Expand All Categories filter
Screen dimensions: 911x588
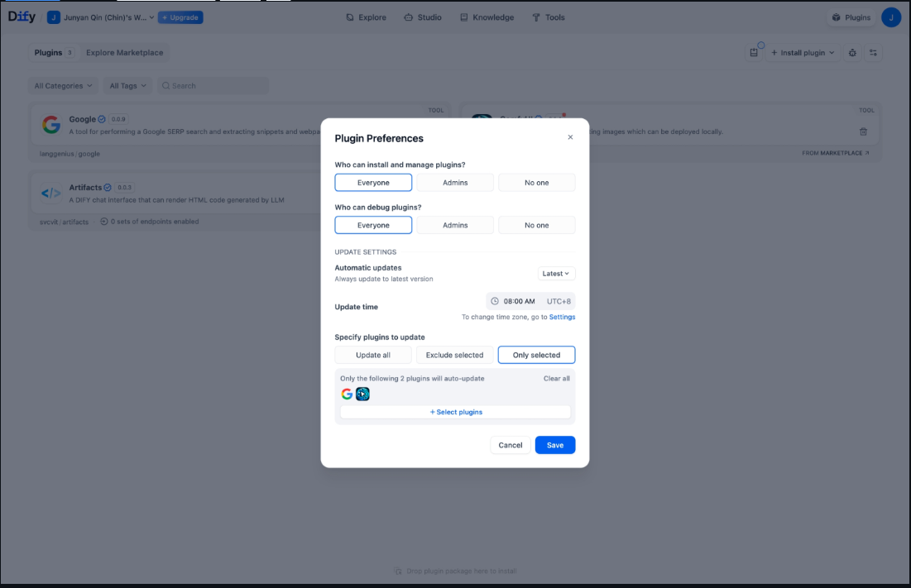63,86
